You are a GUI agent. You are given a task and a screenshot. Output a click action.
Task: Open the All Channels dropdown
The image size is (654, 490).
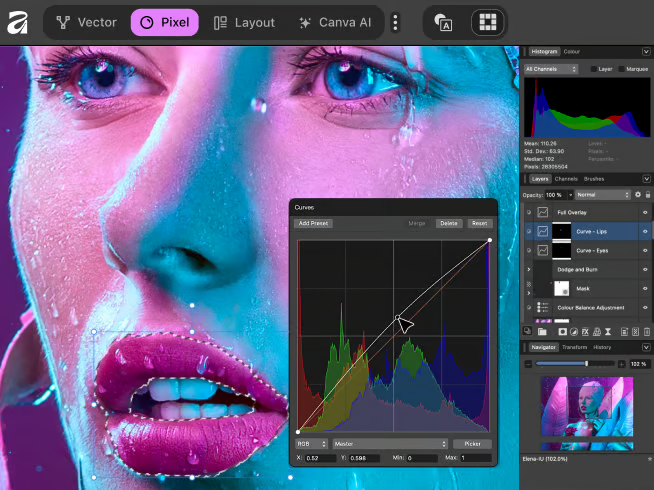click(551, 69)
